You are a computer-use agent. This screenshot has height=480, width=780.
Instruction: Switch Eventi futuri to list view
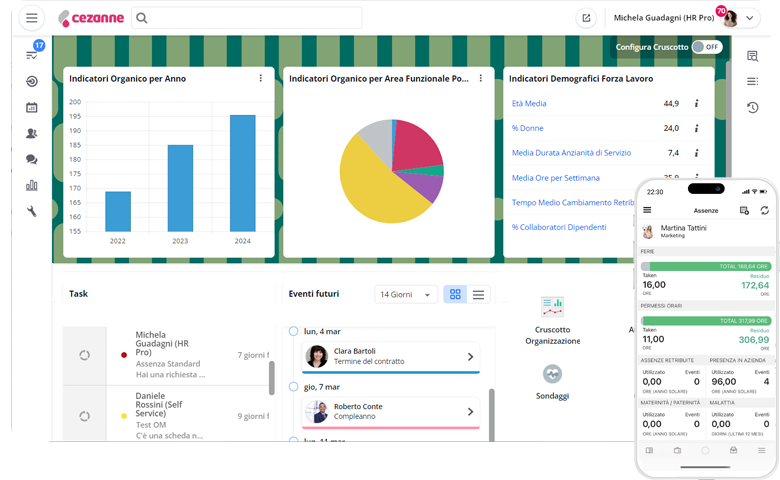pyautogui.click(x=479, y=294)
